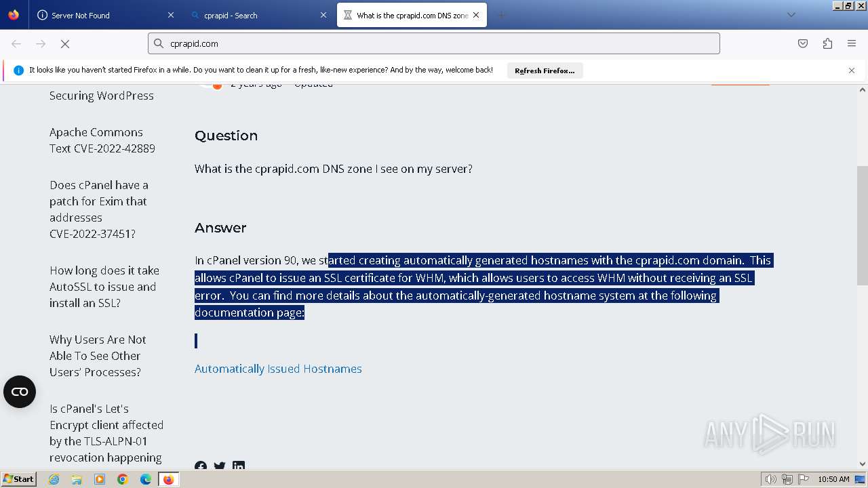Share article on Facebook
Image resolution: width=868 pixels, height=488 pixels.
201,466
